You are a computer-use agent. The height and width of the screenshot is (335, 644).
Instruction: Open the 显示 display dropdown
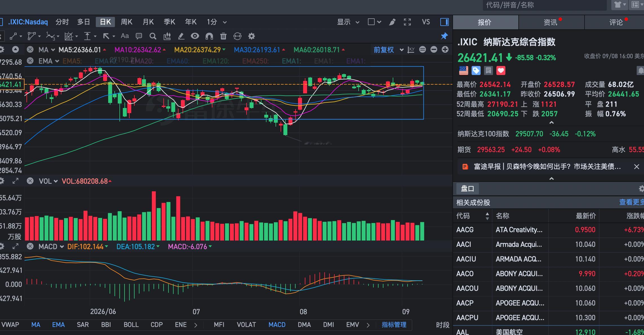tap(348, 22)
